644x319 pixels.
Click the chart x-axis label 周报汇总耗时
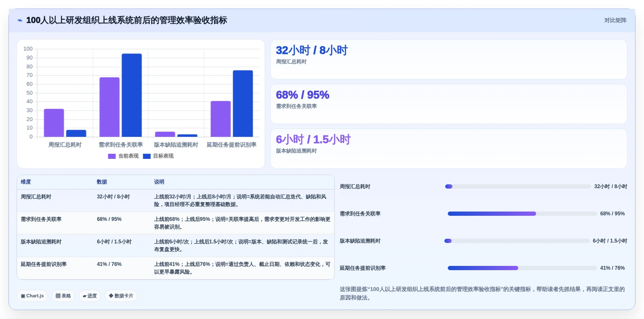[65, 145]
